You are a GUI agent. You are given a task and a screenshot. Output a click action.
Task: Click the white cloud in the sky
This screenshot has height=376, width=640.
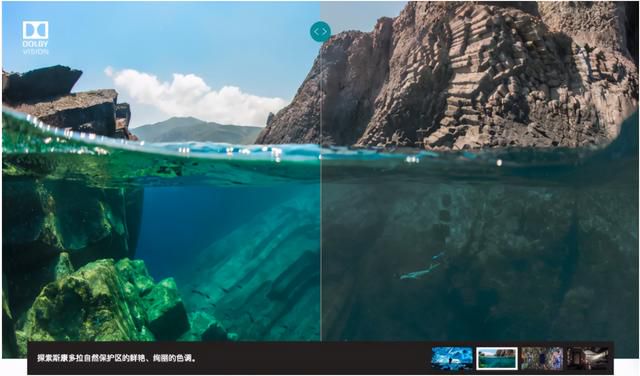(196, 96)
